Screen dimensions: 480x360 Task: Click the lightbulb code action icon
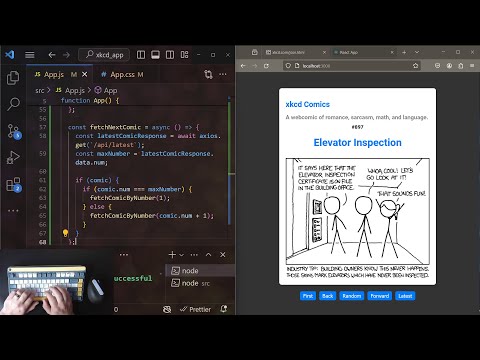[65, 233]
